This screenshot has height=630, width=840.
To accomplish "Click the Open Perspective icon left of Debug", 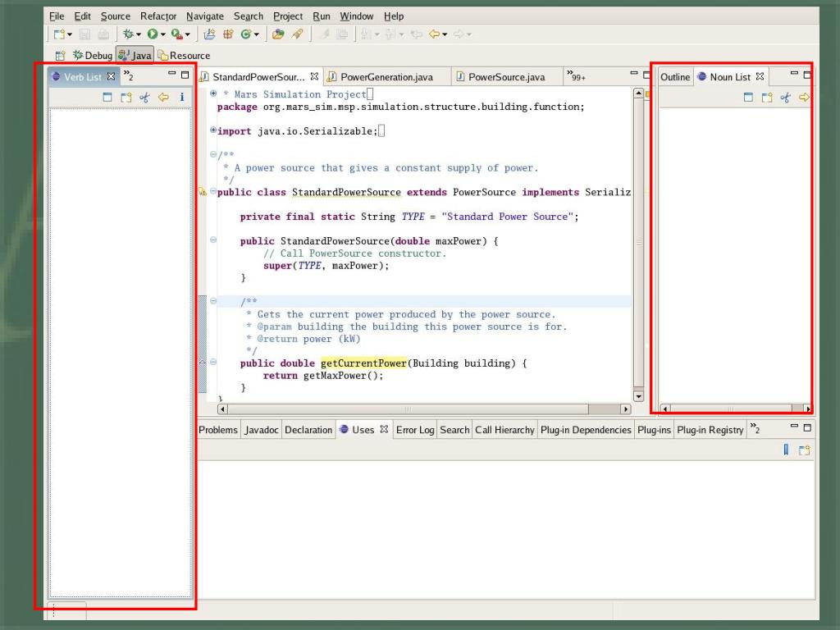I will pyautogui.click(x=60, y=56).
